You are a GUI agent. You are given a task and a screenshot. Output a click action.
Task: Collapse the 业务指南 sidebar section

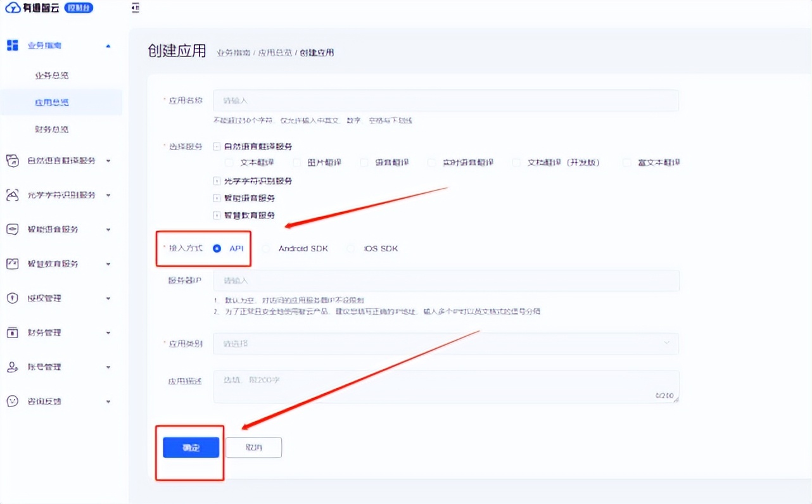coord(108,45)
